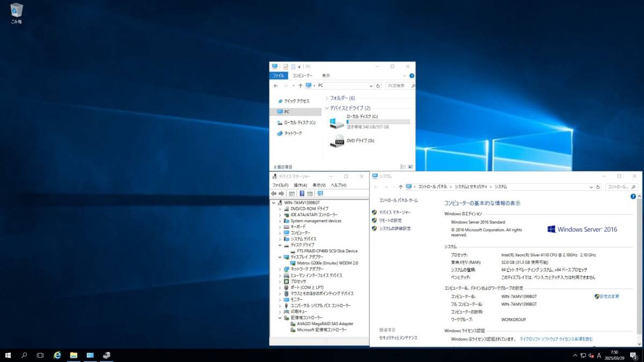The height and width of the screenshot is (362, 644).
Task: Open System address bar dropdown arrow
Action: pyautogui.click(x=591, y=187)
